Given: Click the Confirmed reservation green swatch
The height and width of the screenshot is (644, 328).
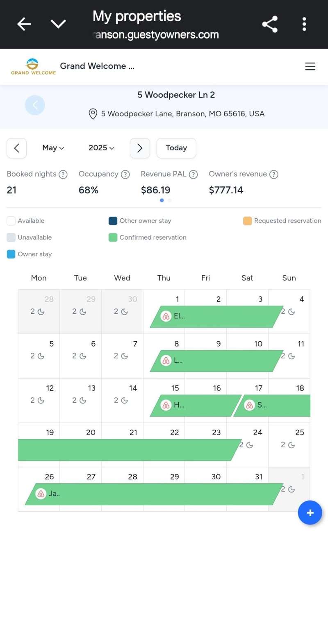Looking at the screenshot, I should (113, 238).
